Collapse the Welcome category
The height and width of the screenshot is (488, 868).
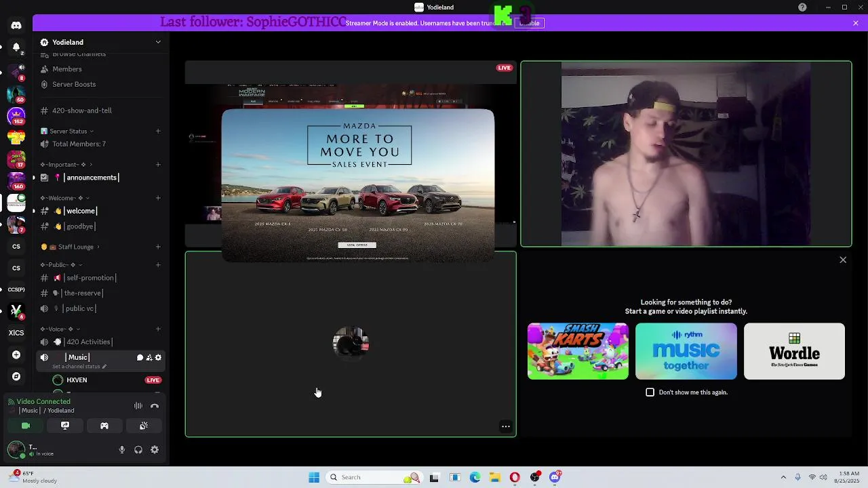[64, 198]
